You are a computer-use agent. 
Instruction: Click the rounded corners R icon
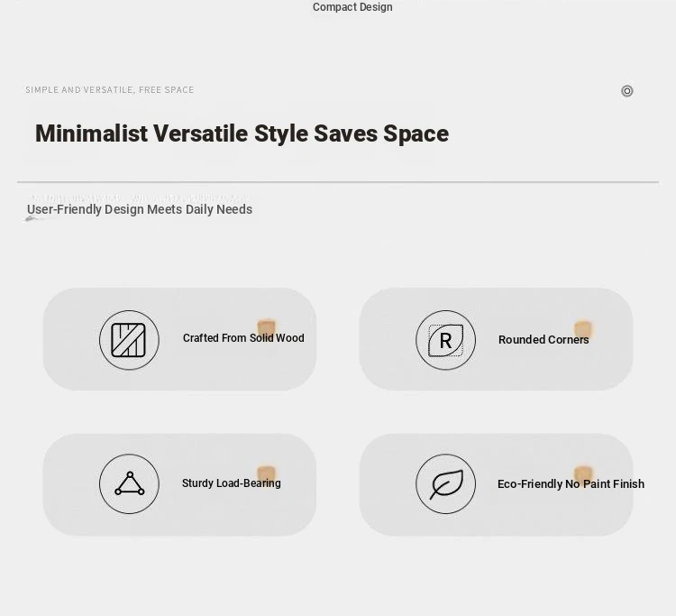[x=445, y=340]
